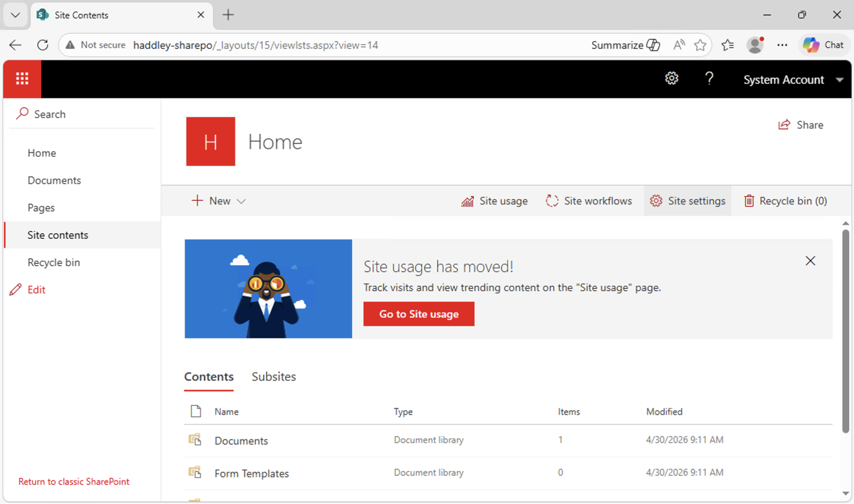Viewport: 854px width, 504px height.
Task: Click Edit navigation link with pencil
Action: (27, 290)
